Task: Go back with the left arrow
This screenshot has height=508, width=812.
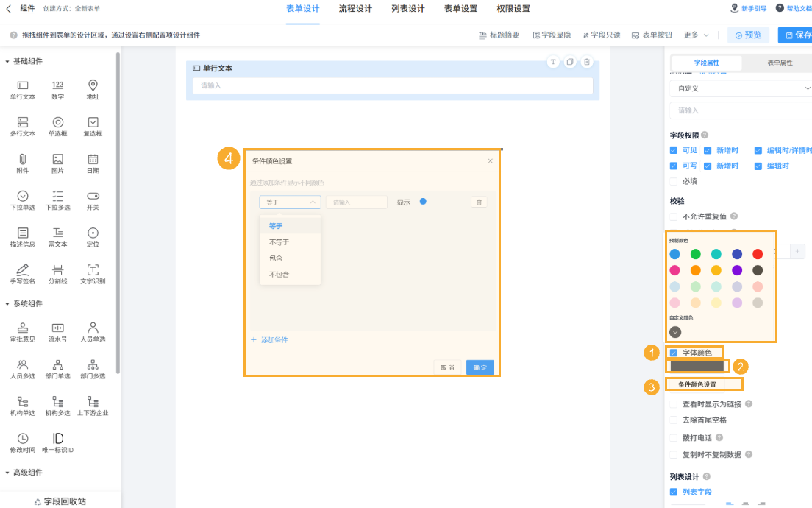Action: (x=8, y=8)
